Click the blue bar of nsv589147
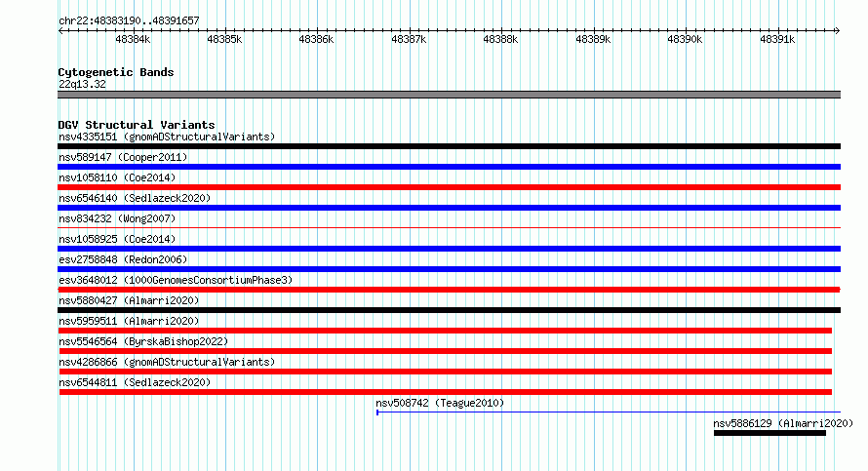The height and width of the screenshot is (471, 868). tap(449, 167)
